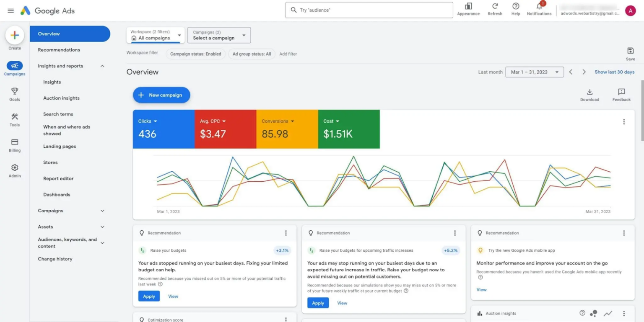Viewport: 644px width, 322px height.
Task: Select the Campaigns icon in the left rail
Action: (15, 66)
